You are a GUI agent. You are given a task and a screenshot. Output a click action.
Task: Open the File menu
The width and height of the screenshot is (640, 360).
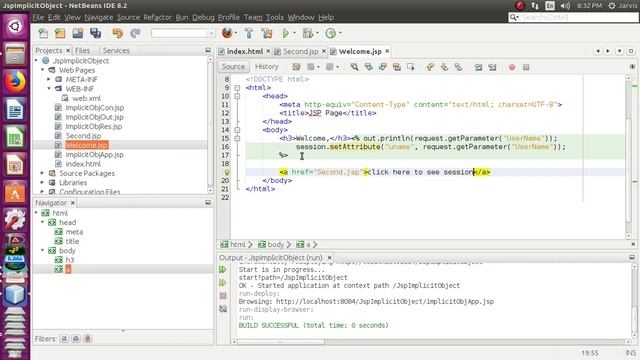click(38, 17)
